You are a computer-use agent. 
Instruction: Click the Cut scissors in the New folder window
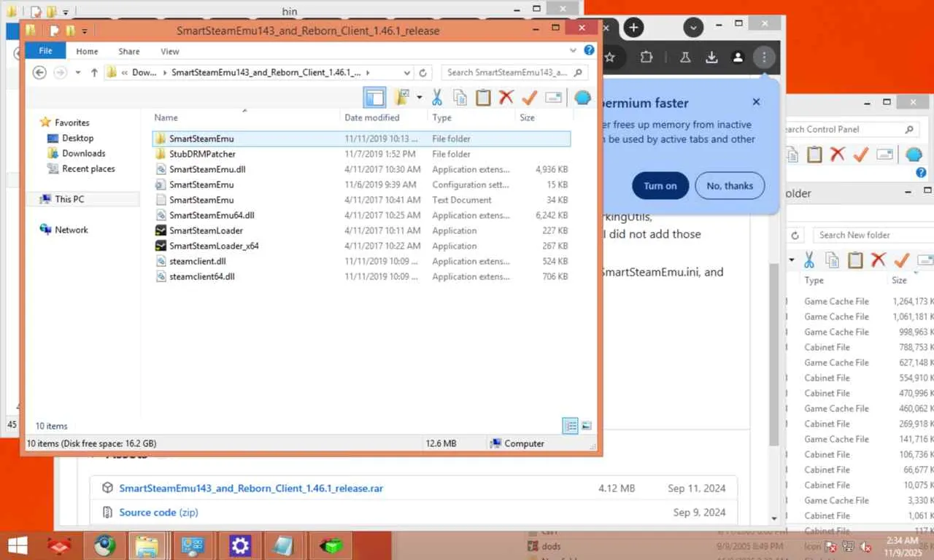pos(809,260)
